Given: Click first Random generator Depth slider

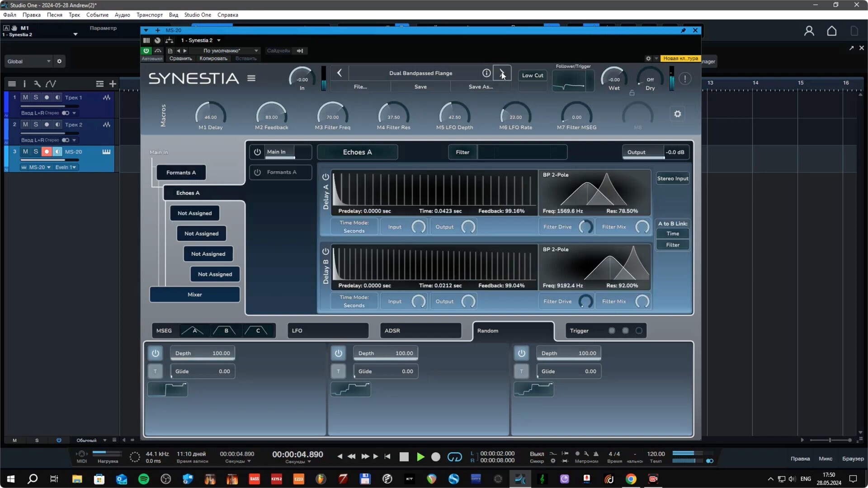Looking at the screenshot, I should pos(203,353).
